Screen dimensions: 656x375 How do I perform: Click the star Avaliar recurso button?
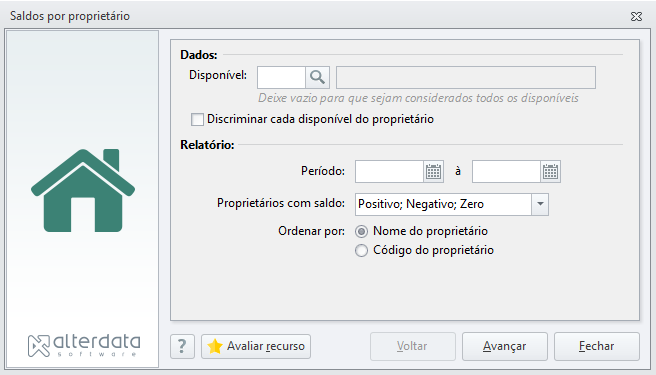click(256, 346)
